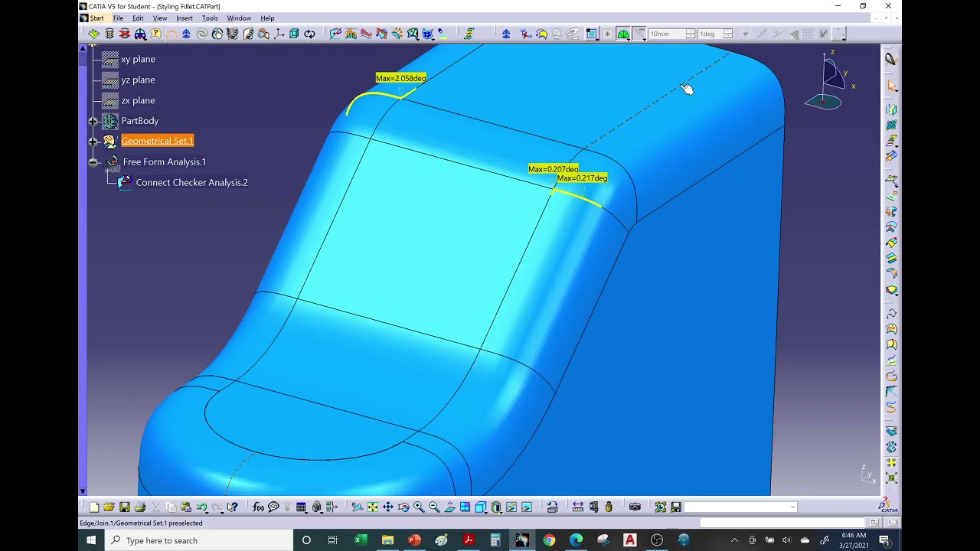Viewport: 980px width, 551px height.
Task: Open the Formula f(x) tool
Action: click(258, 507)
